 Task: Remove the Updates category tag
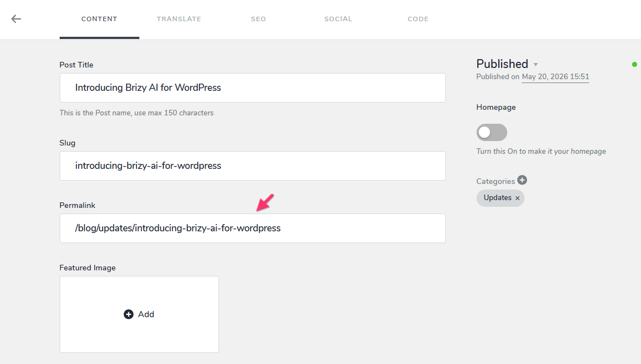517,198
